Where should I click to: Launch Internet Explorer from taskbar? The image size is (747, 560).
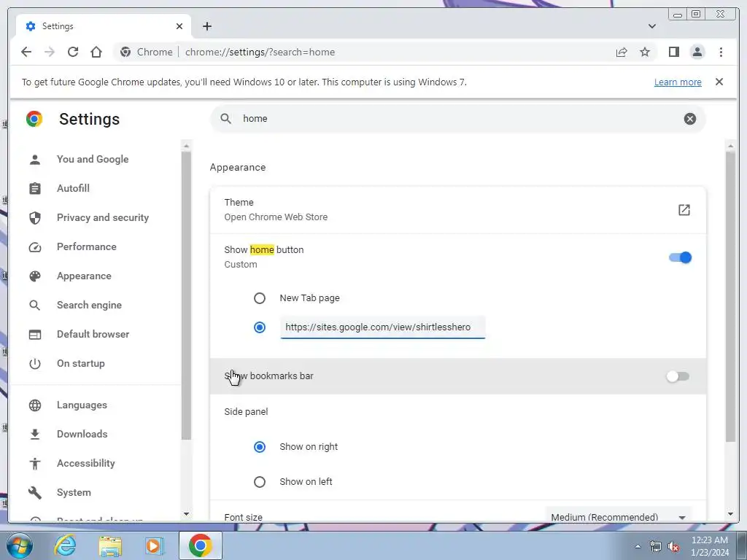pos(65,545)
